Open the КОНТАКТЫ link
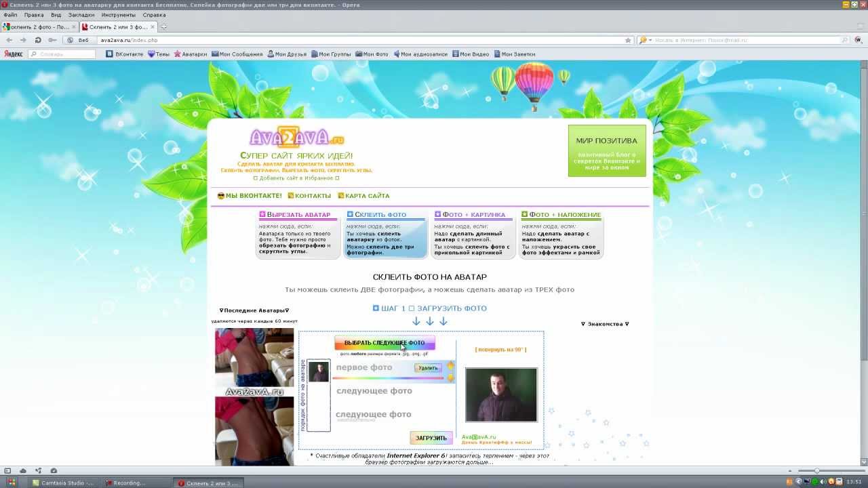This screenshot has height=488, width=868. (309, 196)
